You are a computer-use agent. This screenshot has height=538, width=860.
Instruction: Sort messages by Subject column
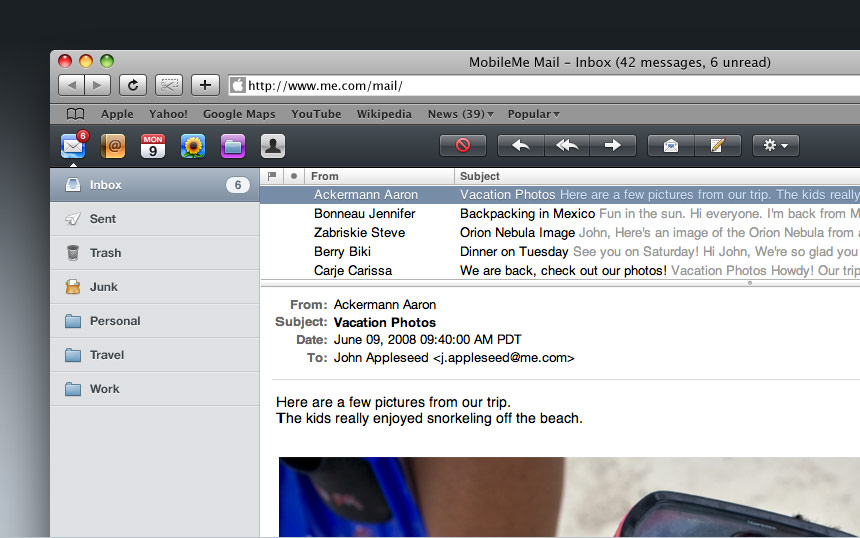click(657, 176)
